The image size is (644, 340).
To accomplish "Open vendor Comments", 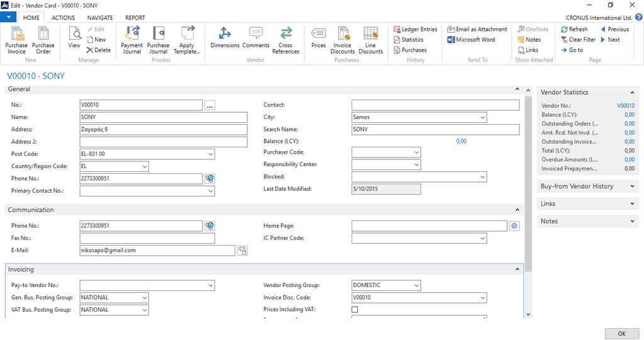I will click(256, 37).
